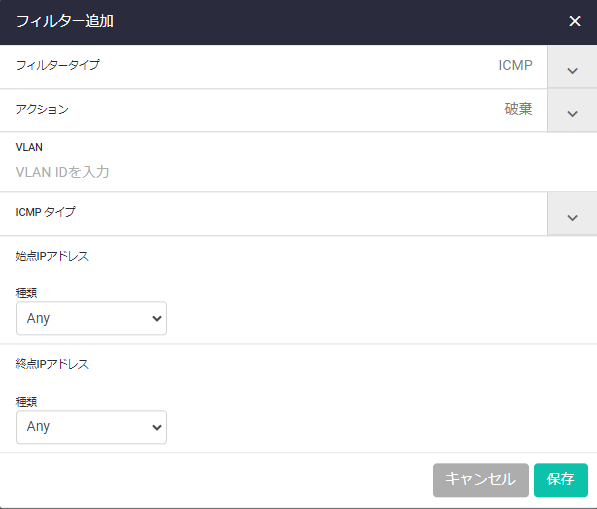Open the 始点IPアドレス 種類 Any dropdown
Screen dimensions: 597x509
[91, 318]
